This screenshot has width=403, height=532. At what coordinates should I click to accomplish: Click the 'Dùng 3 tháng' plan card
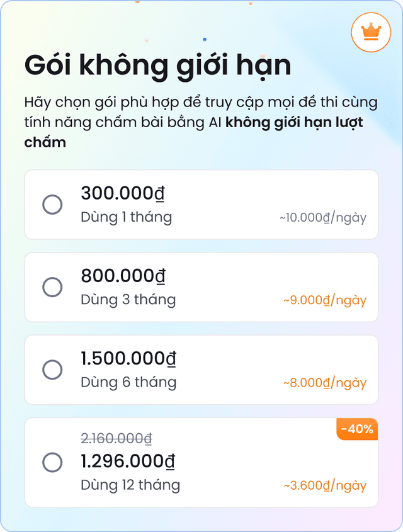click(201, 287)
